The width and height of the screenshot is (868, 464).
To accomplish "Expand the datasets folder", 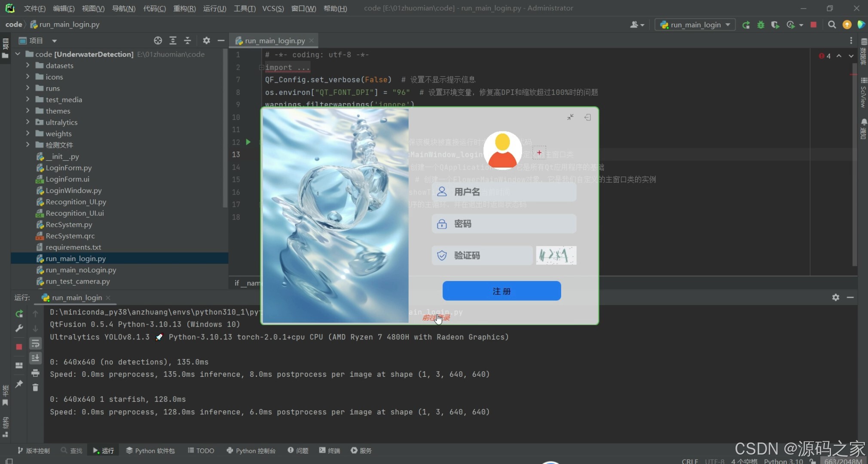I will tap(28, 65).
